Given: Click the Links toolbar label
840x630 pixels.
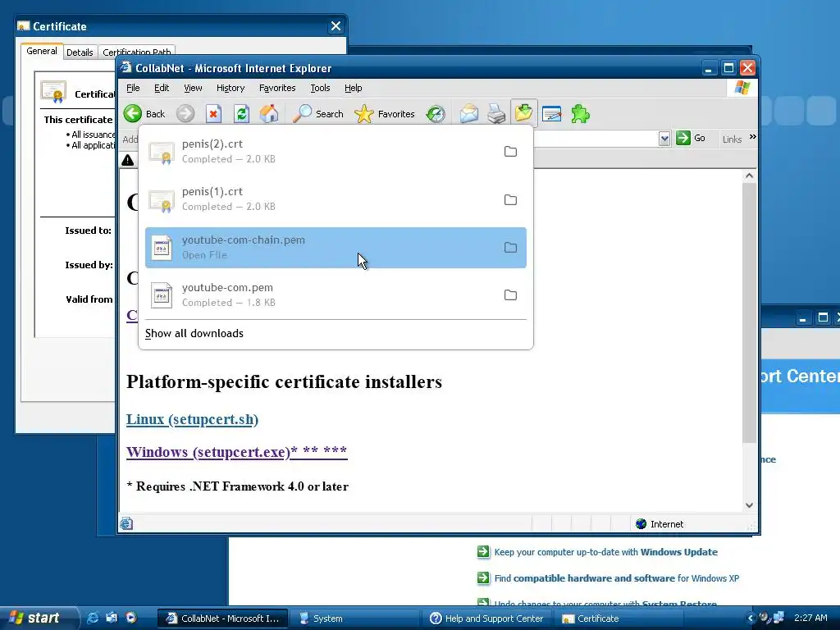Looking at the screenshot, I should tap(732, 139).
